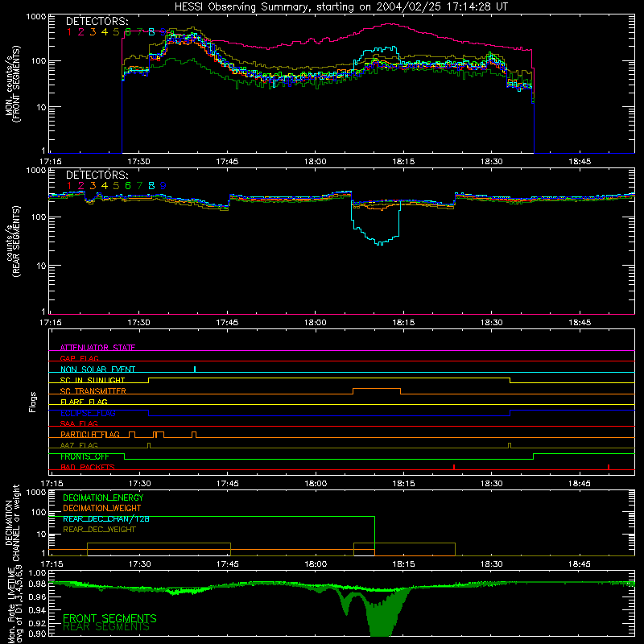Viewport: 644px width, 644px height.
Task: Select detector number 1 in the rear segments legend
Action: coord(69,186)
